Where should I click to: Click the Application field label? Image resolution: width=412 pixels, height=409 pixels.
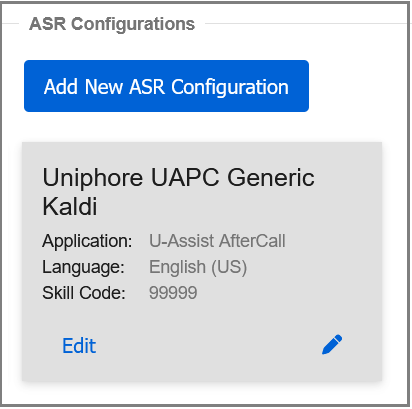point(87,241)
